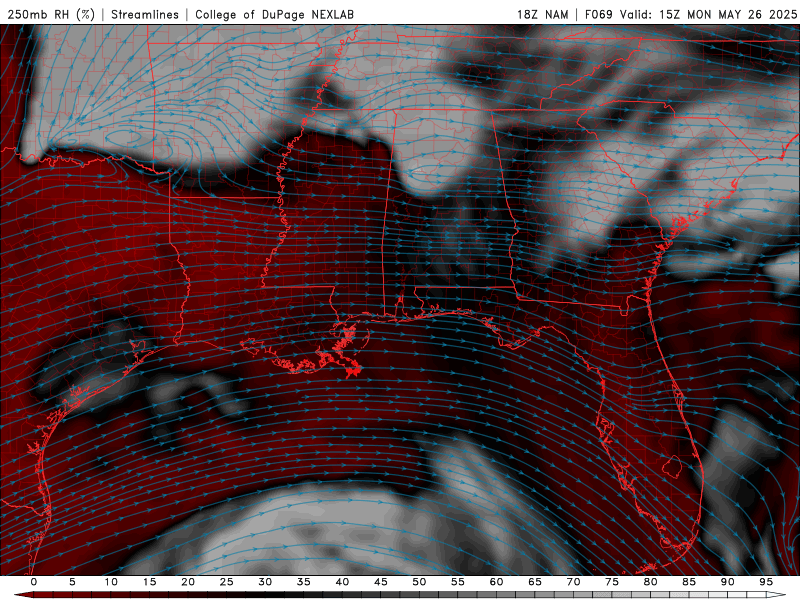Image resolution: width=800 pixels, height=600 pixels.
Task: Click the '250mb RH (%)' title text
Action: [x=51, y=14]
